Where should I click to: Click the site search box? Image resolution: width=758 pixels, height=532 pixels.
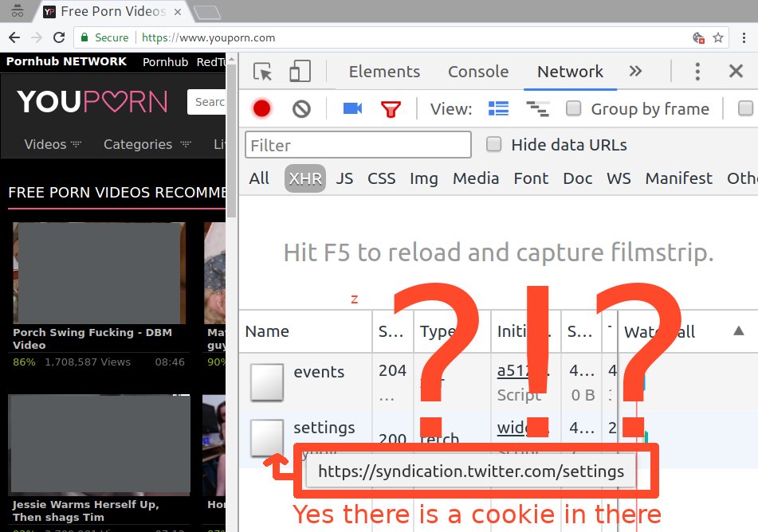coord(207,102)
